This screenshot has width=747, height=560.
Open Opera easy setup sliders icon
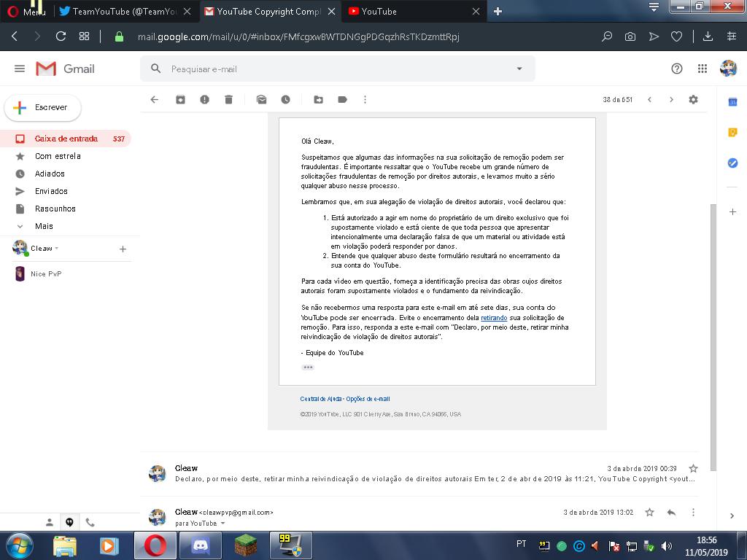pos(732,36)
